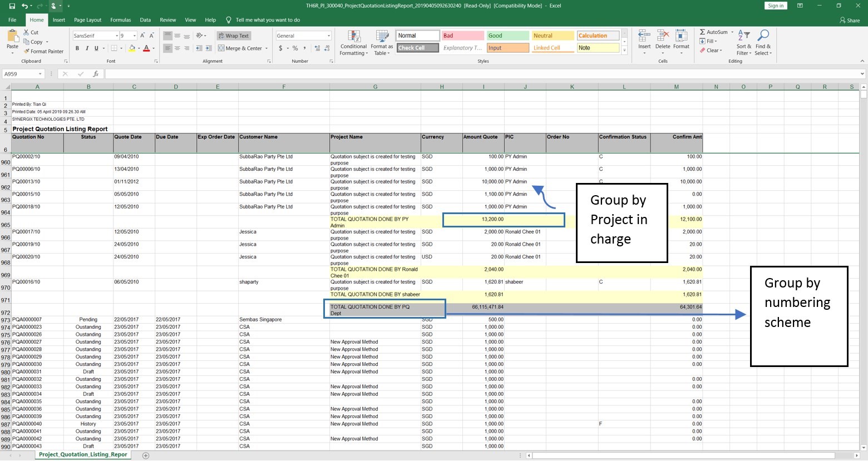The width and height of the screenshot is (868, 461).
Task: Open the Page Layout ribbon tab
Action: click(87, 20)
